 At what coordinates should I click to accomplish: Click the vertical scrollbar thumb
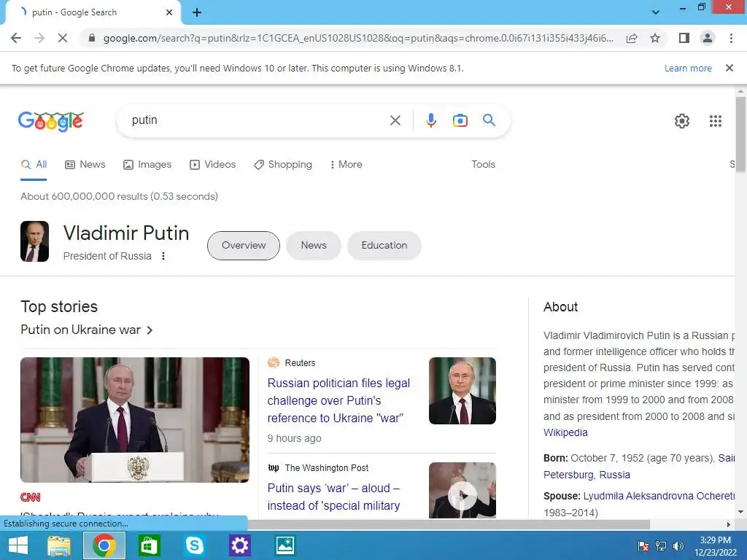740,133
